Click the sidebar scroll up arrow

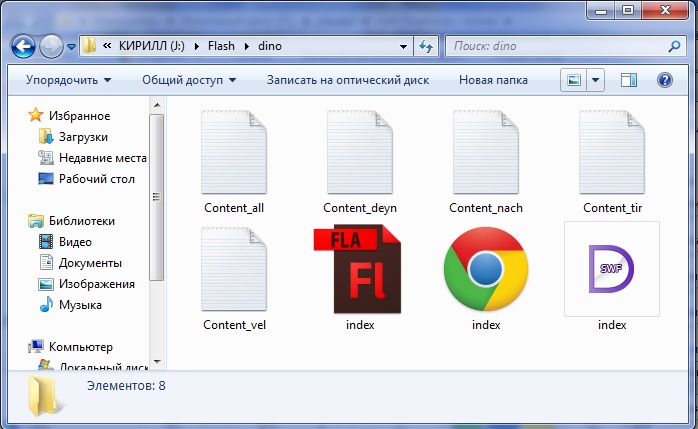pyautogui.click(x=157, y=105)
